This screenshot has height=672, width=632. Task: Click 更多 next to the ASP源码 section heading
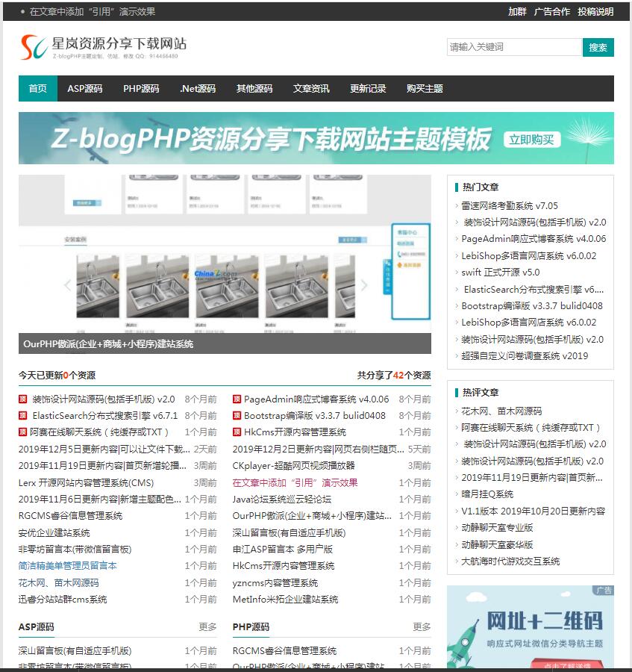pos(207,627)
